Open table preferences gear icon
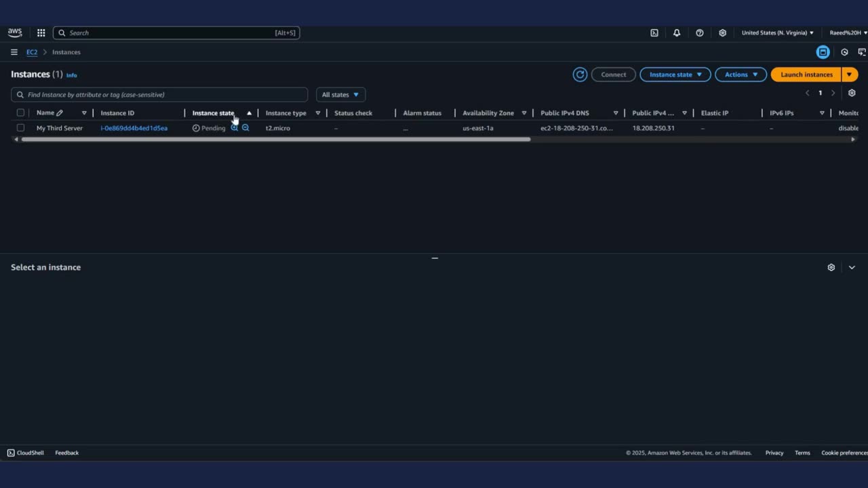 pyautogui.click(x=852, y=93)
